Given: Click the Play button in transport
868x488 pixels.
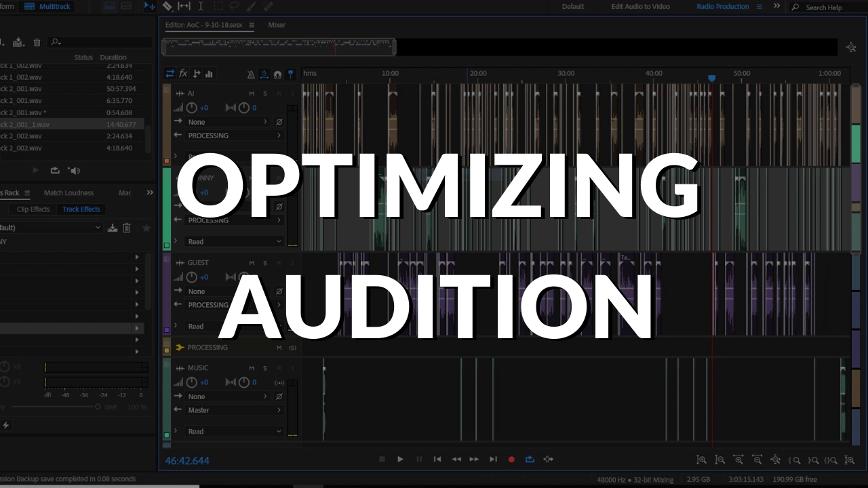Looking at the screenshot, I should coord(400,460).
